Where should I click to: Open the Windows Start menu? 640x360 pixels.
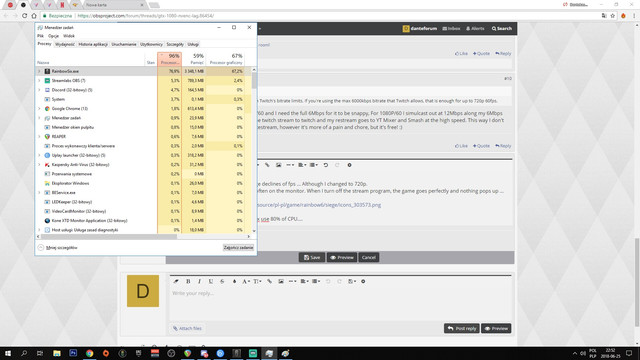point(8,353)
